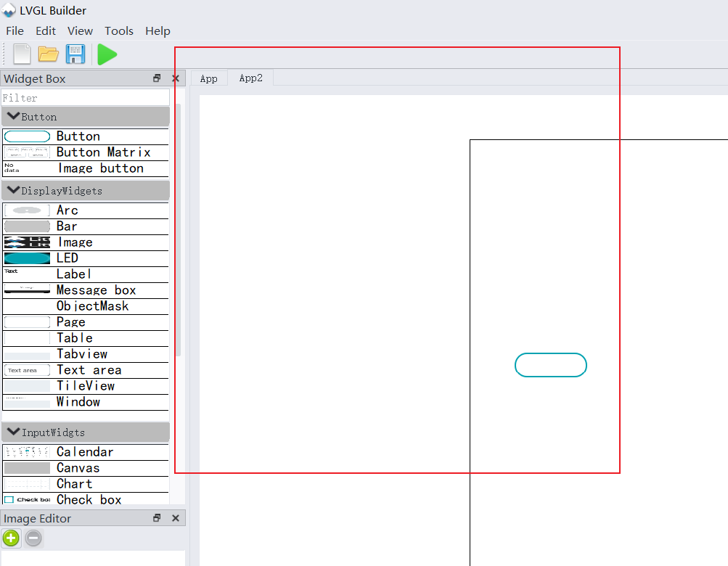Image resolution: width=728 pixels, height=566 pixels.
Task: Open an existing project via folder icon
Action: click(48, 54)
